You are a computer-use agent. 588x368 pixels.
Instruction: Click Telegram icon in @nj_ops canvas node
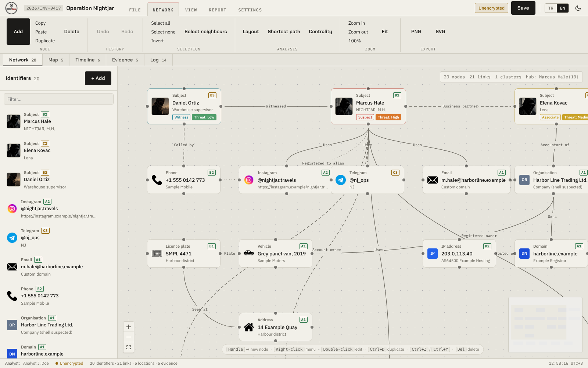[x=341, y=180]
